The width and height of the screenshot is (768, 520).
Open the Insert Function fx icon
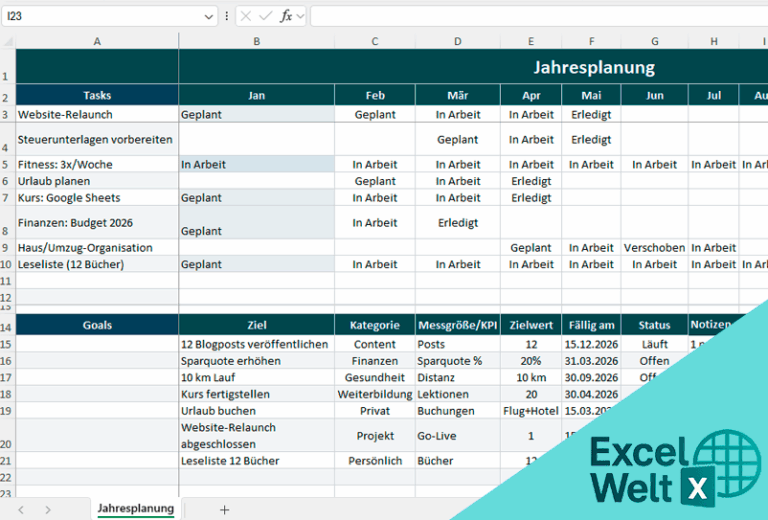[x=286, y=16]
